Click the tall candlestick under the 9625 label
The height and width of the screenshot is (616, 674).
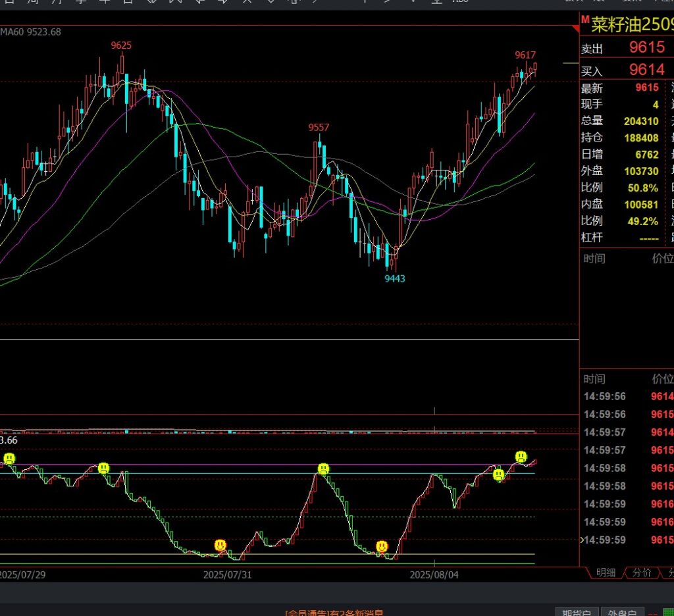(122, 63)
